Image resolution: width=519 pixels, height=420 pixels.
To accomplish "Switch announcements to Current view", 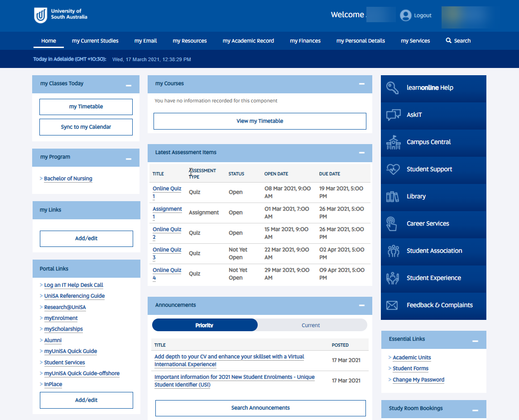I will point(311,325).
